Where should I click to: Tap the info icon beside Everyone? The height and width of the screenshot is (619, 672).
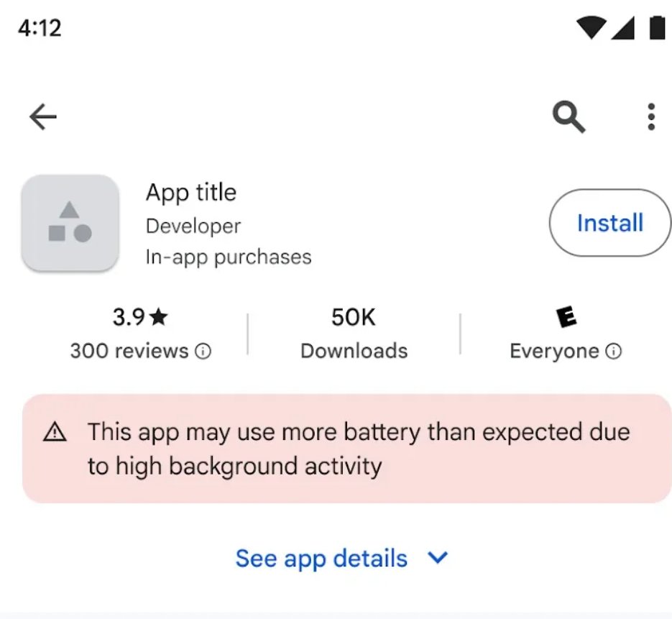(x=613, y=352)
